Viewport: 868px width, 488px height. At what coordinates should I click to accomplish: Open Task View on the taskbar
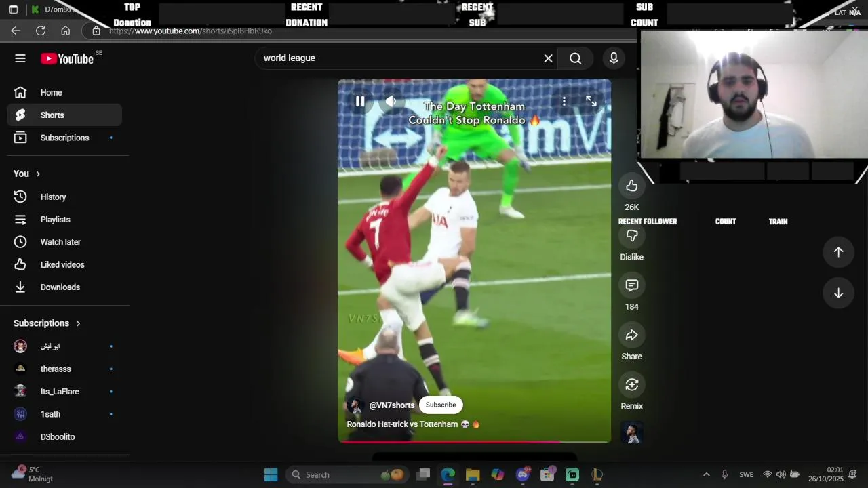coord(423,474)
